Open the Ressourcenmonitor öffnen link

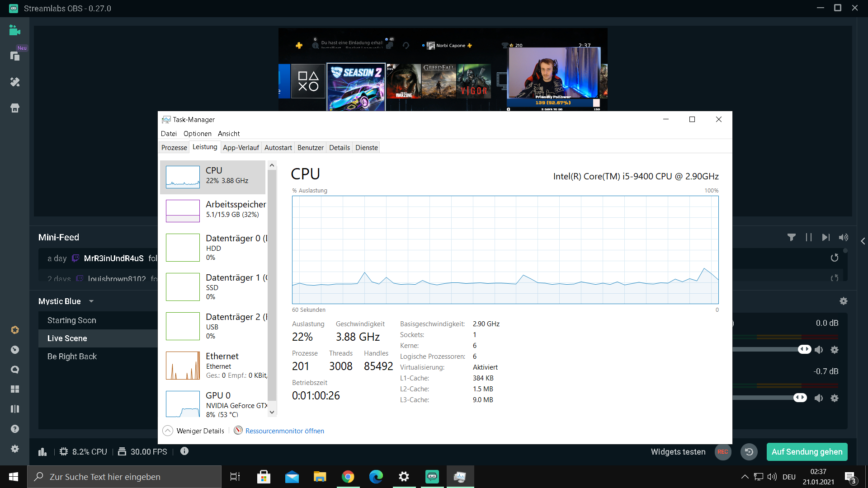pyautogui.click(x=284, y=431)
